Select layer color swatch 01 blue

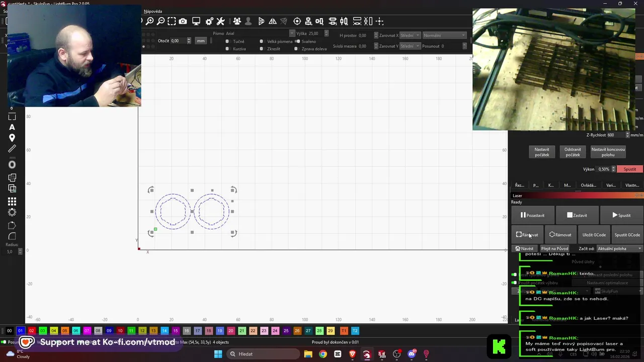[x=20, y=331]
